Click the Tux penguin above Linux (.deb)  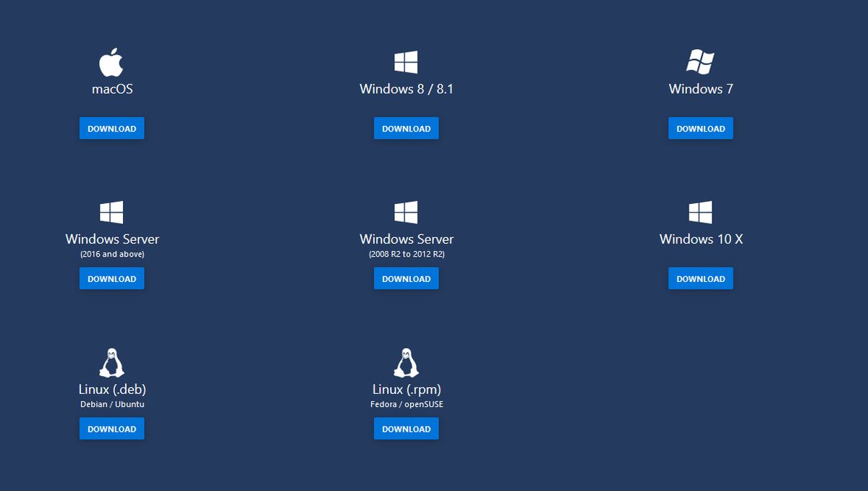pyautogui.click(x=111, y=362)
